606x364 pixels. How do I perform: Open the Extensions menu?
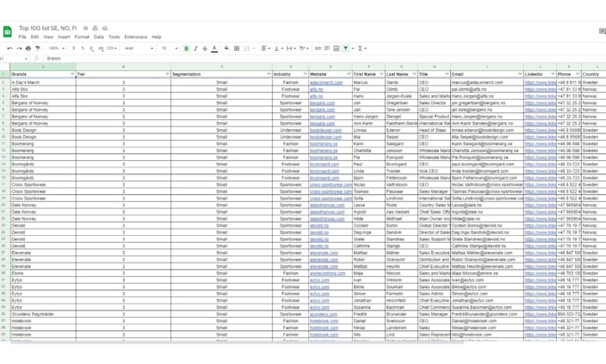(x=135, y=37)
